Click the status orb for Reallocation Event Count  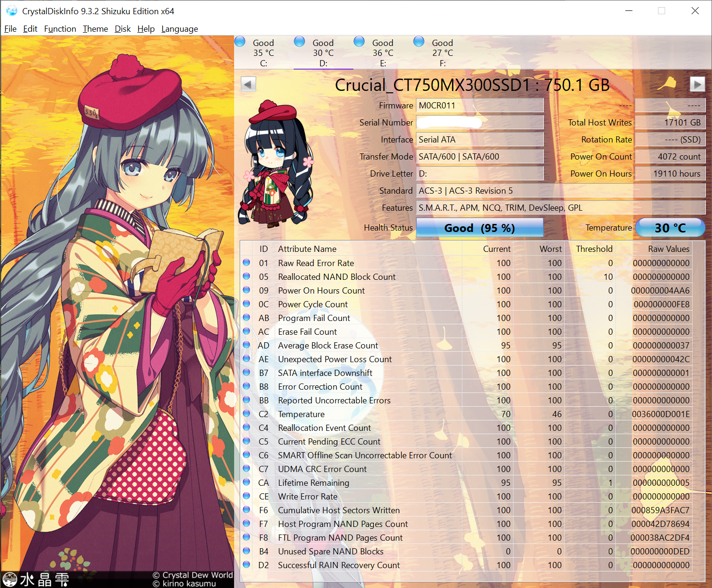pyautogui.click(x=246, y=427)
